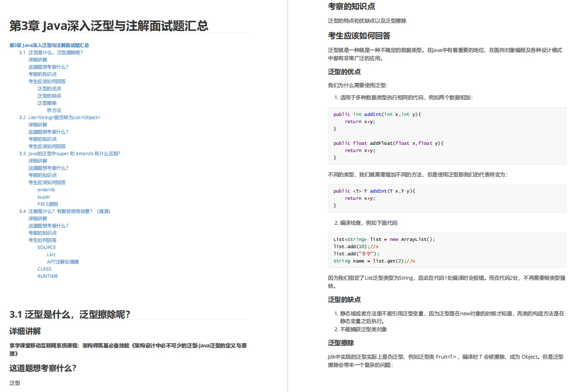Click the paragraph starting 泛型就是一种就是一种不确定的数据类型

445,54
